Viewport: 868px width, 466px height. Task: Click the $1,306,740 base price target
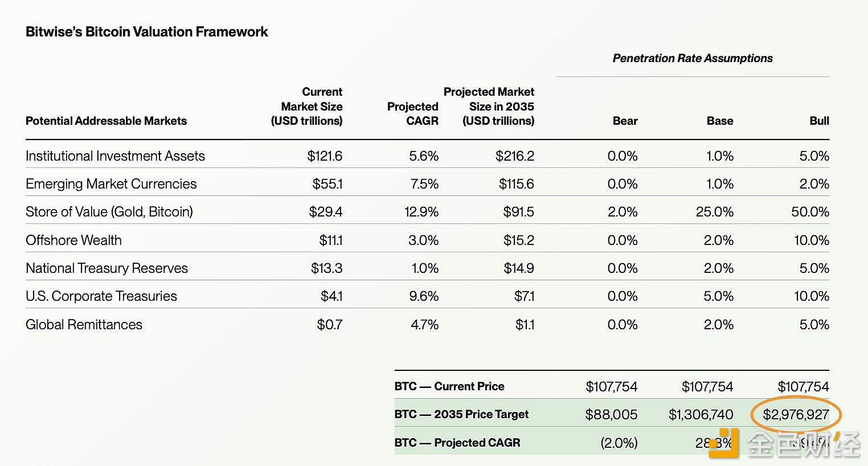coord(701,414)
